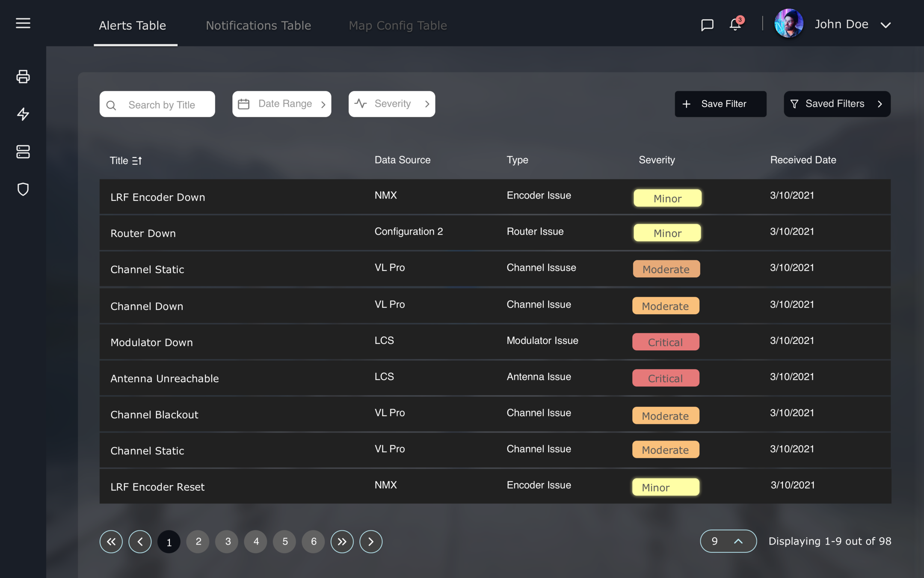This screenshot has height=578, width=924.
Task: Click the printer icon in sidebar
Action: (x=23, y=77)
